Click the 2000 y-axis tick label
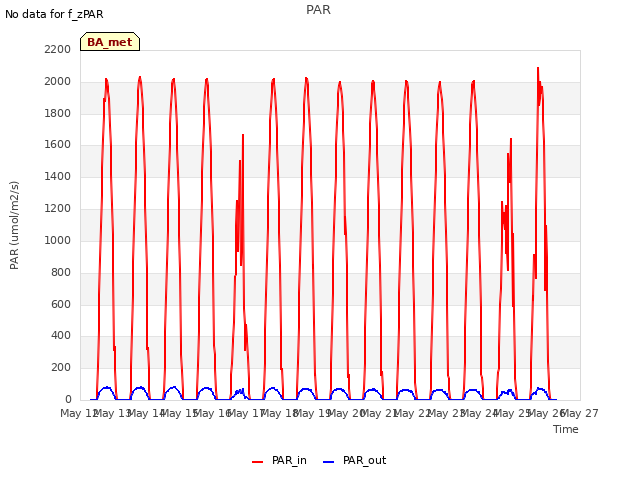The width and height of the screenshot is (640, 480). [58, 81]
